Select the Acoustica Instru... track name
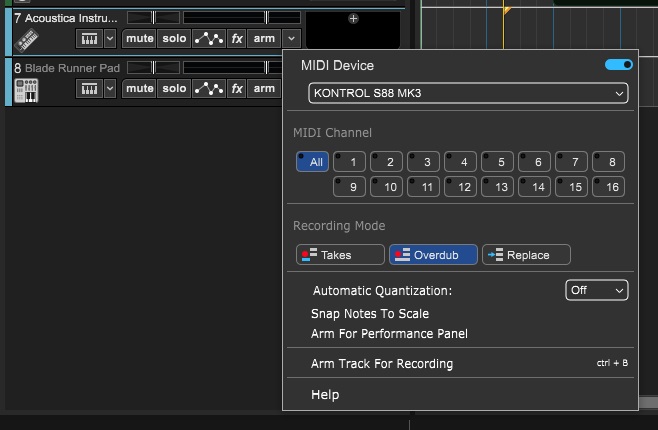 tap(71, 18)
